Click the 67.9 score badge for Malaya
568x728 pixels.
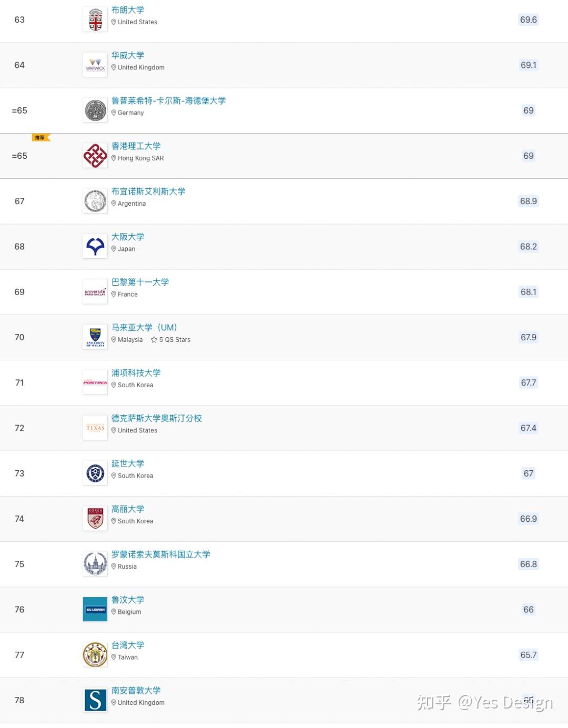point(528,337)
